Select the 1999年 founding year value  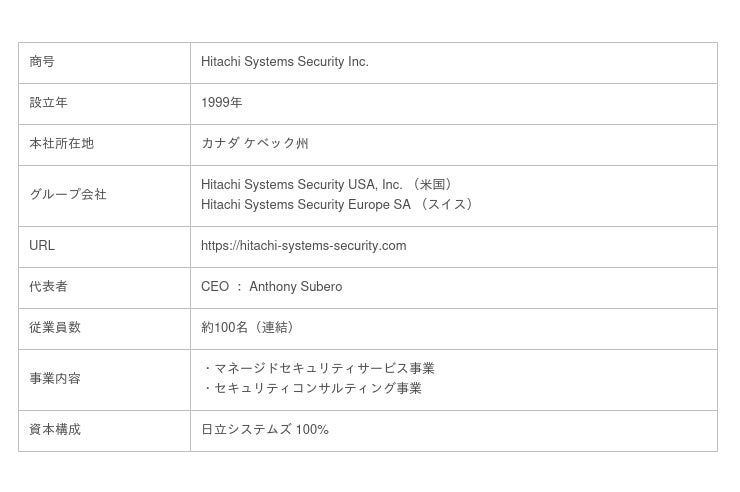click(x=221, y=103)
